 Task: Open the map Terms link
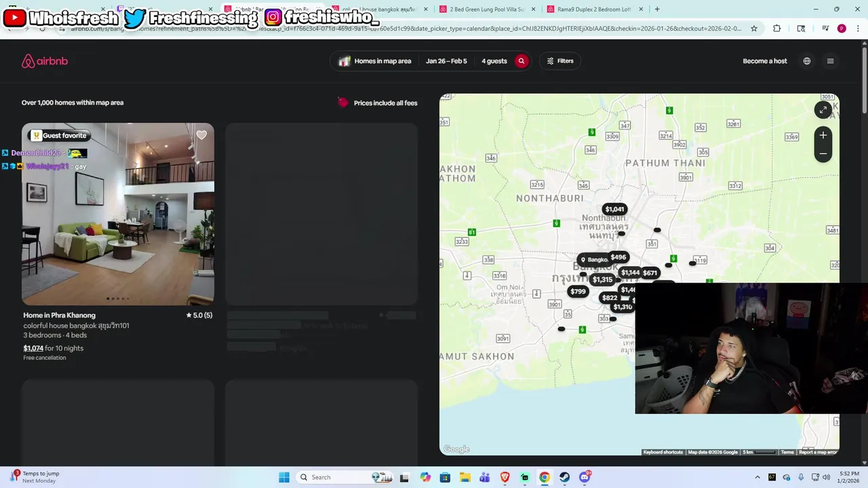pyautogui.click(x=787, y=452)
